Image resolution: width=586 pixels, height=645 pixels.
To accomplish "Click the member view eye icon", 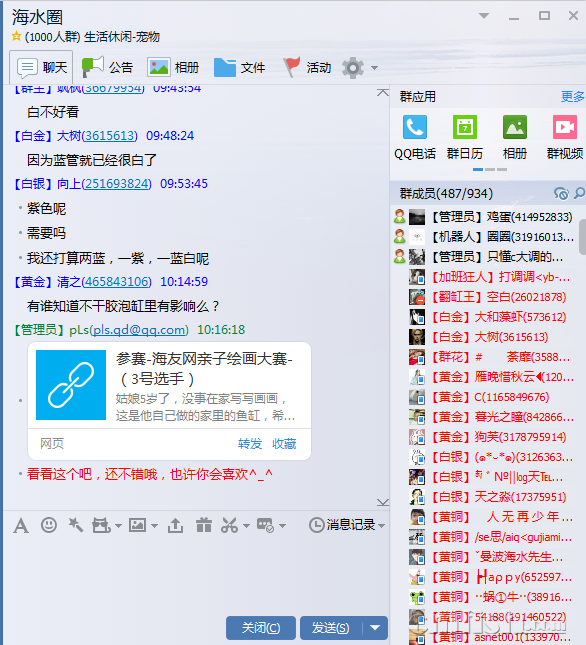I will [561, 193].
